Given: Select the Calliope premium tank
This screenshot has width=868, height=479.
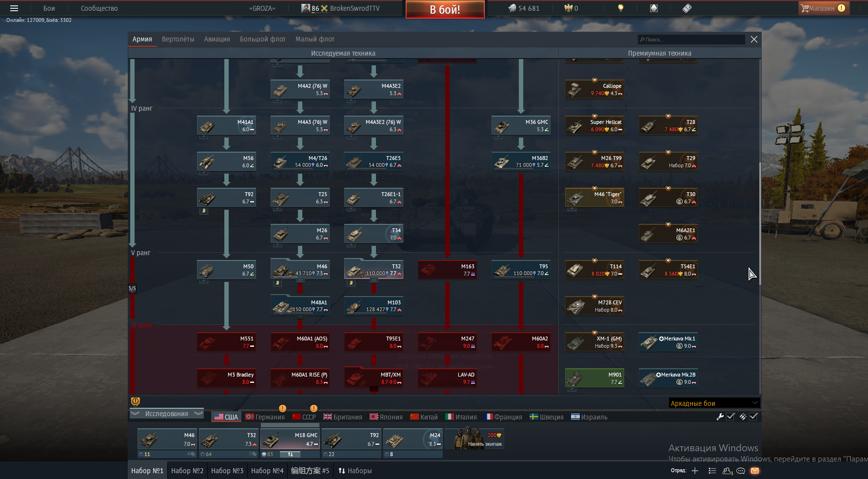Looking at the screenshot, I should pos(594,90).
